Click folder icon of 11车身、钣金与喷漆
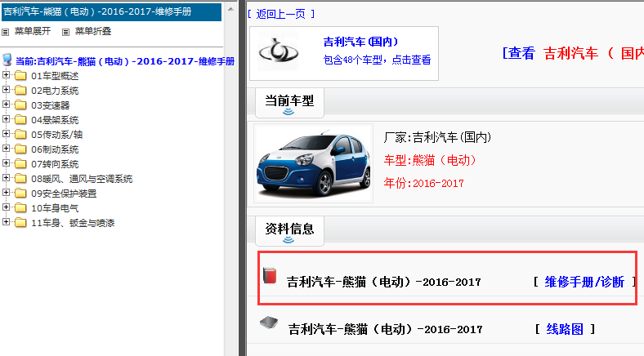This screenshot has width=644, height=356. pyautogui.click(x=20, y=223)
